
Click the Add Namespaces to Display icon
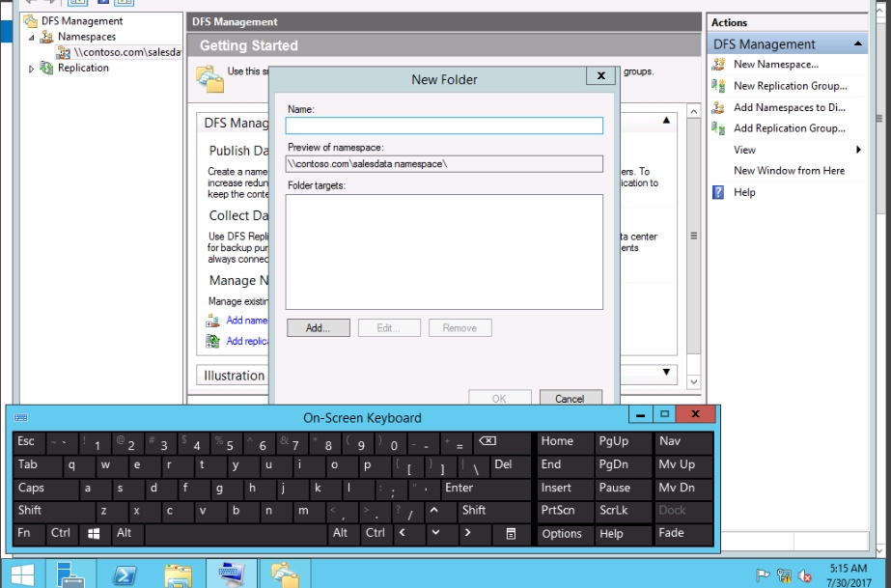point(718,107)
